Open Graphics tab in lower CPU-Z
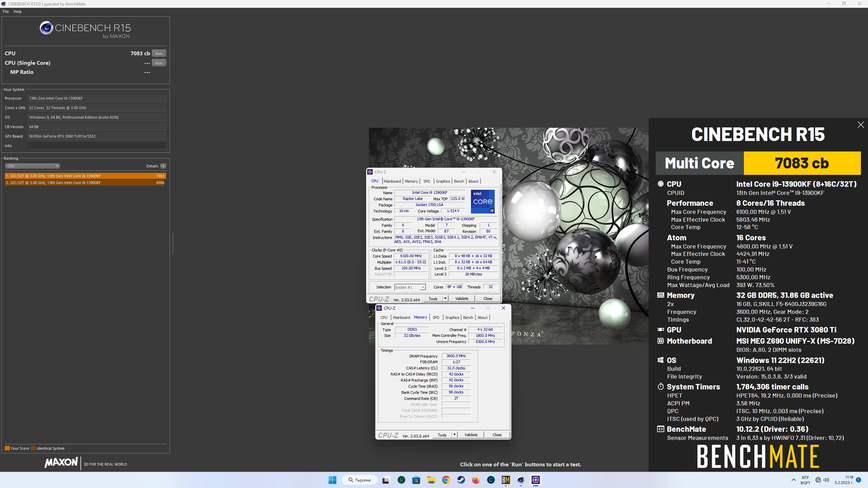 pos(452,318)
